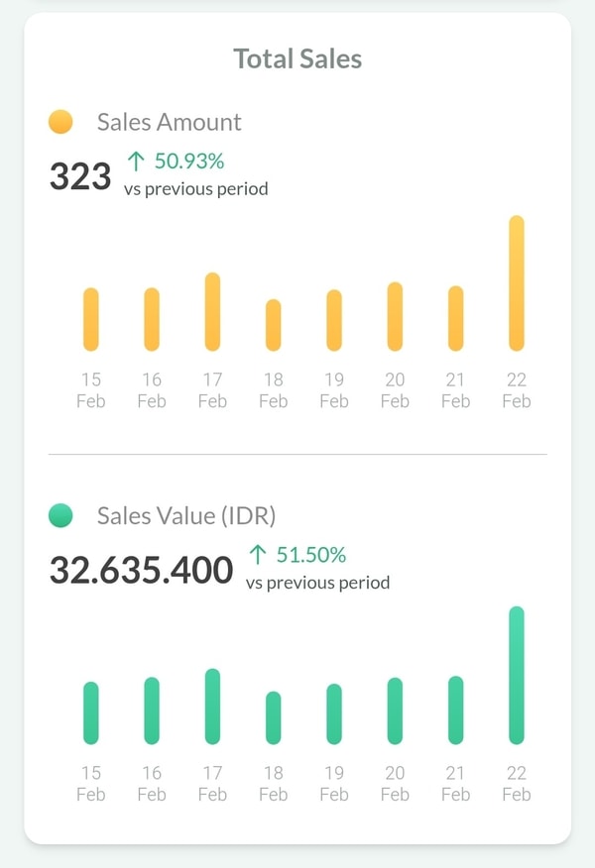Viewport: 595px width, 868px height.
Task: Select the 21 Feb green Sales Value bar
Action: (x=456, y=710)
